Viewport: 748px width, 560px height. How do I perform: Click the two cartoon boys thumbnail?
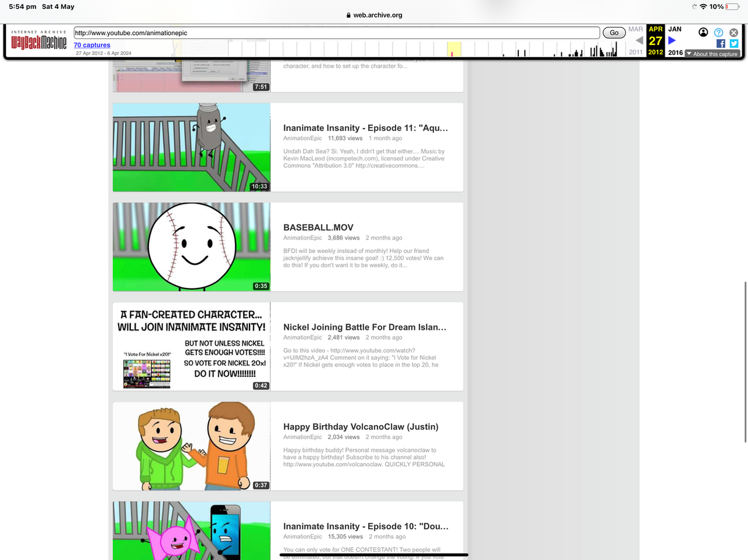point(192,446)
